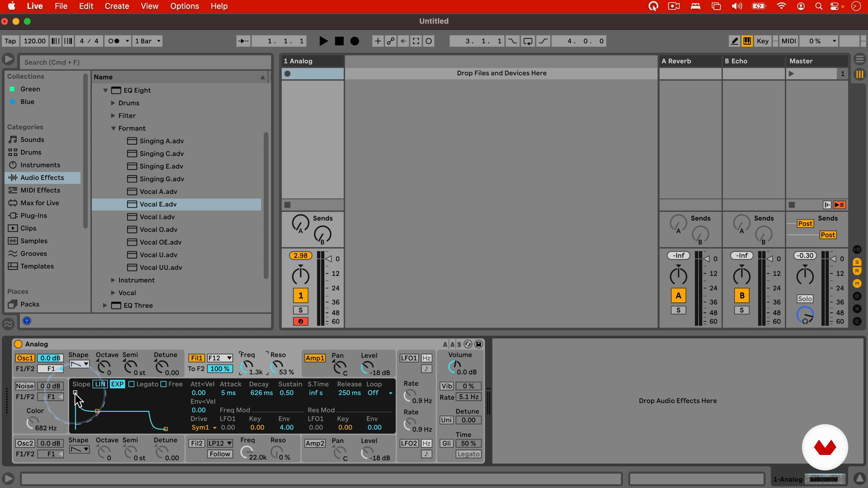
Task: Select Audio Effects category
Action: [42, 178]
